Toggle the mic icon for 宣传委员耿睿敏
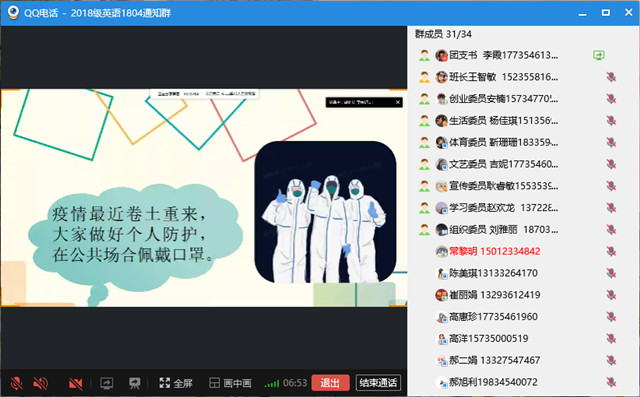The width and height of the screenshot is (640, 397). tap(611, 186)
